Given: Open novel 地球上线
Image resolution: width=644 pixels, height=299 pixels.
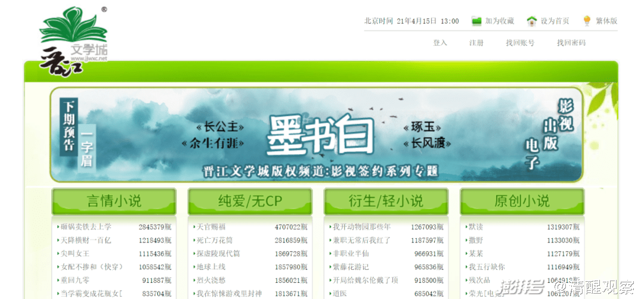Looking at the screenshot, I should [x=211, y=267].
